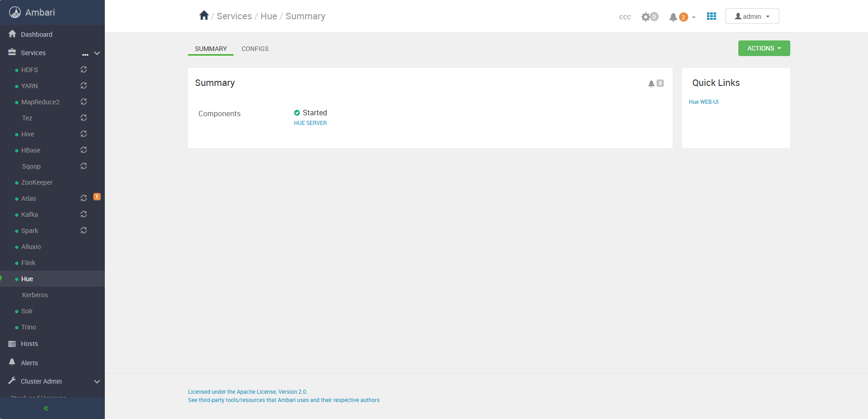Open the alerts bell with 2 badge
This screenshot has height=419, width=868.
(674, 17)
